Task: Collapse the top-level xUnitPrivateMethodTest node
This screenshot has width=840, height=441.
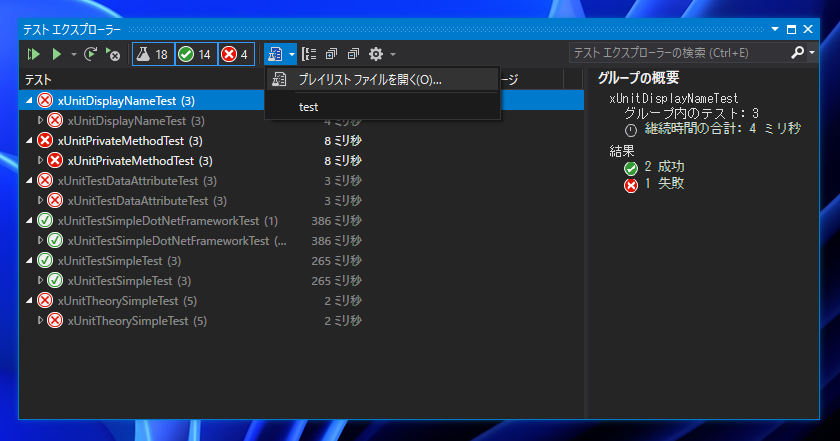Action: (29, 140)
